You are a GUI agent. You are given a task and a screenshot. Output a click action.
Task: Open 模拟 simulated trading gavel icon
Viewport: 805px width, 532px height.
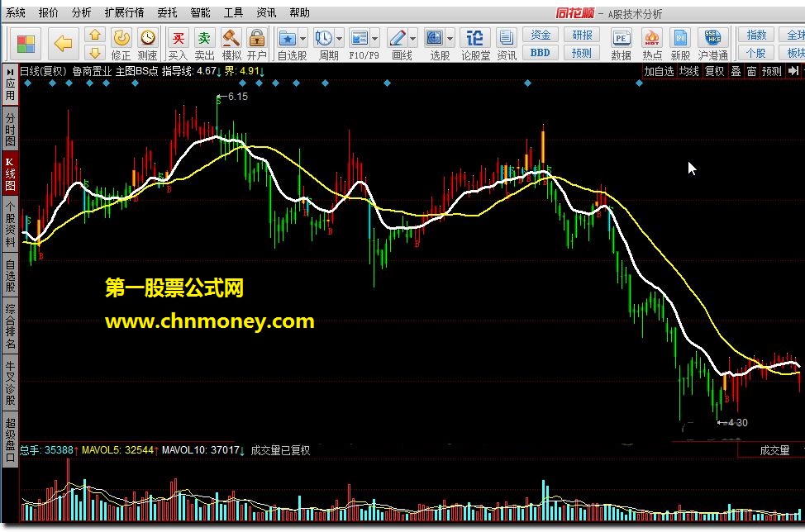click(231, 38)
